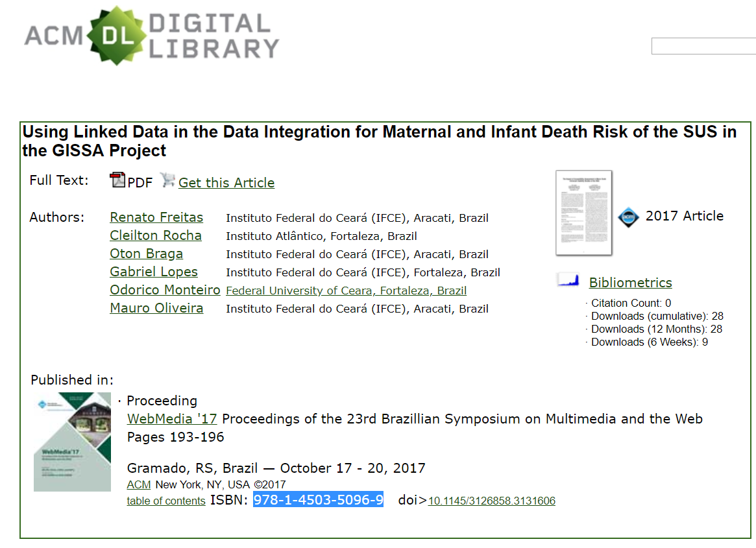
Task: Visit Mauro Oliveira author profile
Action: [156, 308]
